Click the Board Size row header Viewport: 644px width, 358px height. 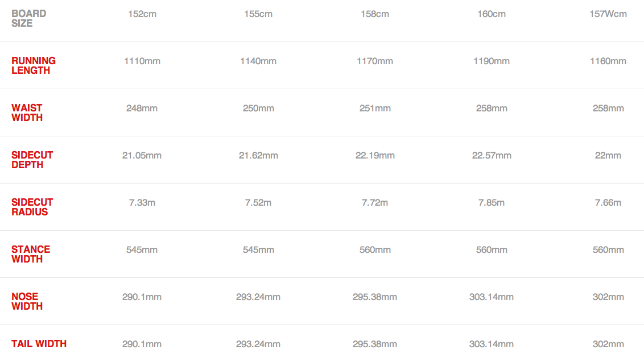(x=29, y=18)
